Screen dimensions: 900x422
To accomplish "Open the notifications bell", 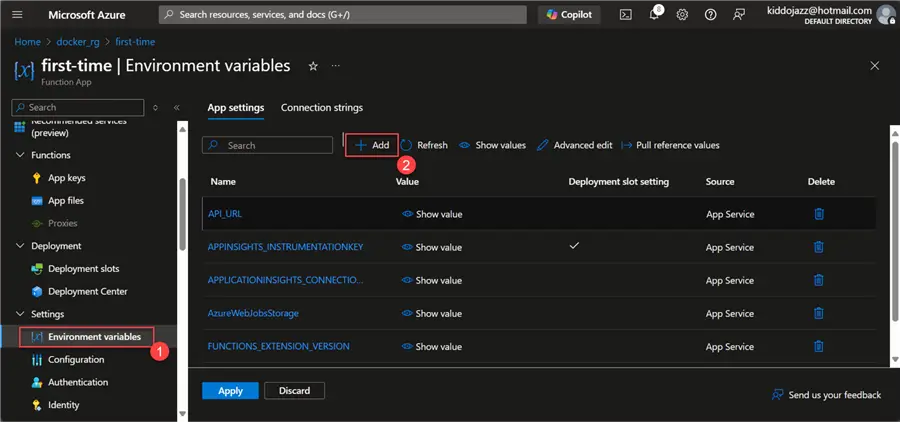I will point(654,15).
